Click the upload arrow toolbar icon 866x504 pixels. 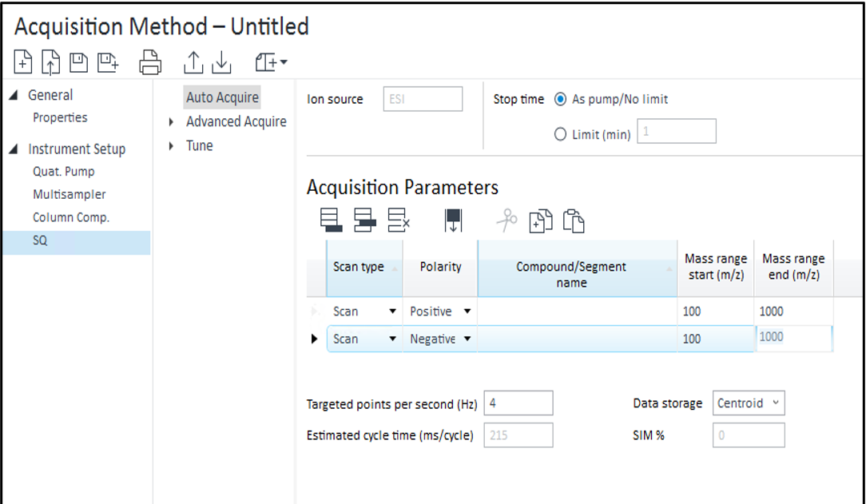tap(193, 62)
